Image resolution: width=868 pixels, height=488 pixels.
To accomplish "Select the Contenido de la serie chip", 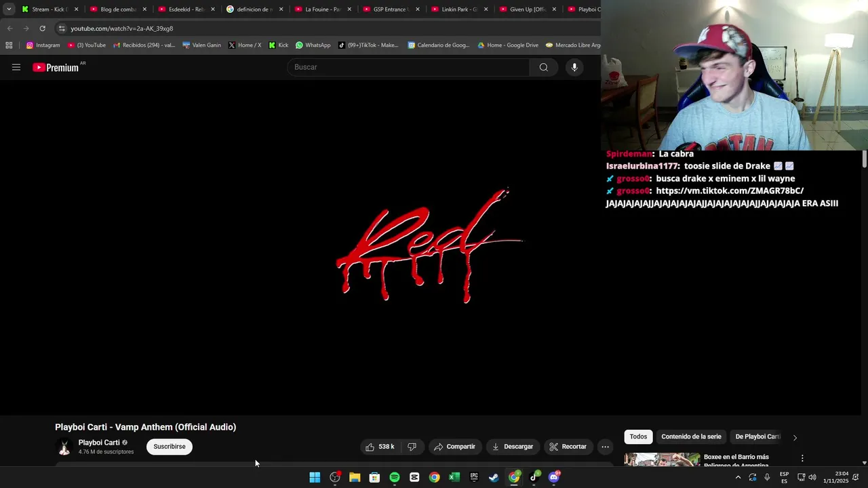I will tap(691, 437).
